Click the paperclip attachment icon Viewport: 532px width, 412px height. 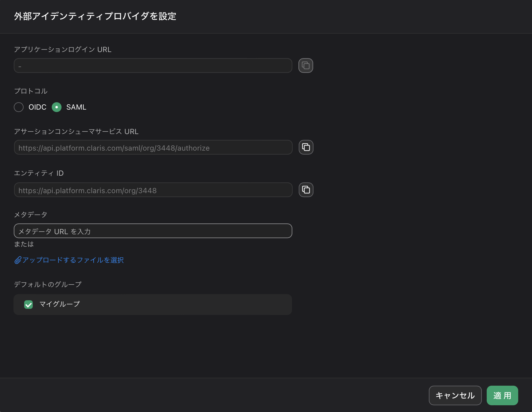17,260
